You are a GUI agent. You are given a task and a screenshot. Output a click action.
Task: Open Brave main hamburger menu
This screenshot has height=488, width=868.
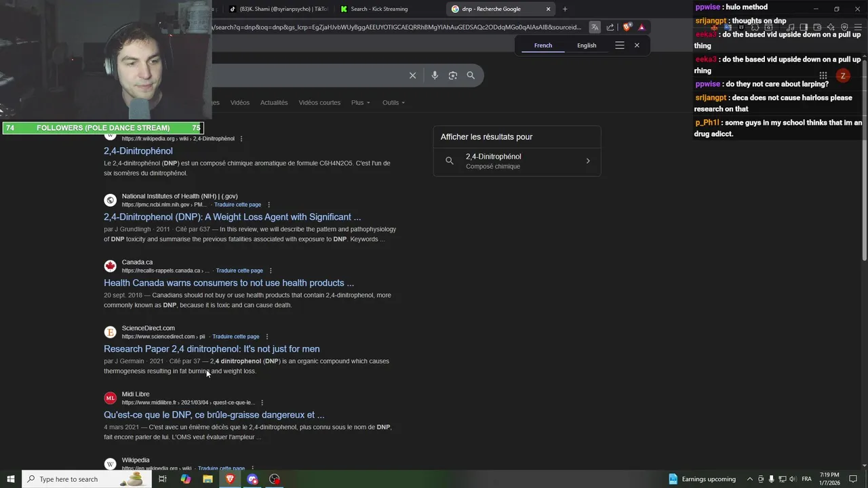pyautogui.click(x=858, y=27)
